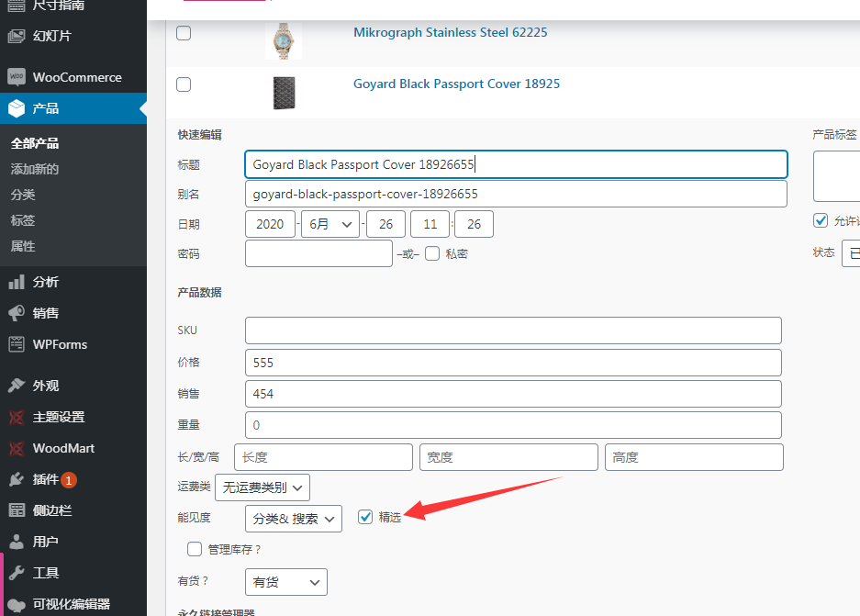
Task: Toggle the 私密 private checkbox
Action: pos(432,253)
